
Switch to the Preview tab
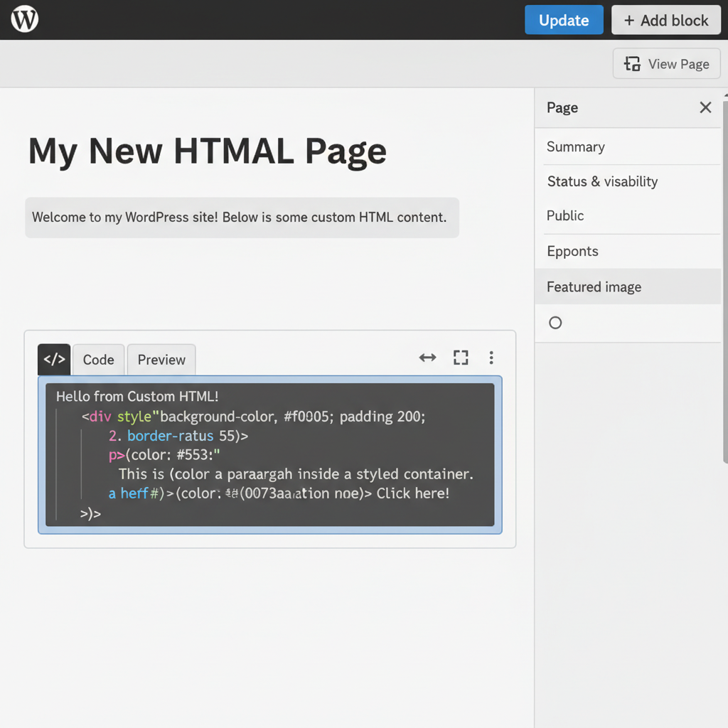(161, 359)
